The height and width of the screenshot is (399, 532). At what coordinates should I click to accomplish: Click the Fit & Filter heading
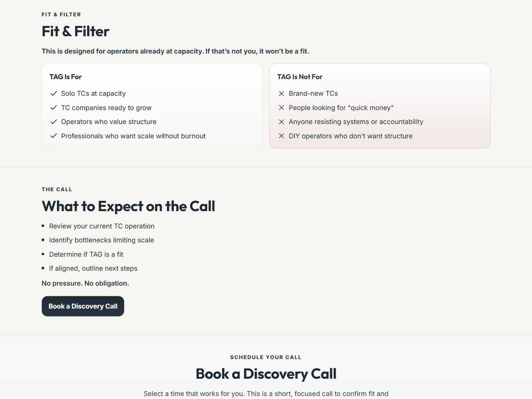75,32
